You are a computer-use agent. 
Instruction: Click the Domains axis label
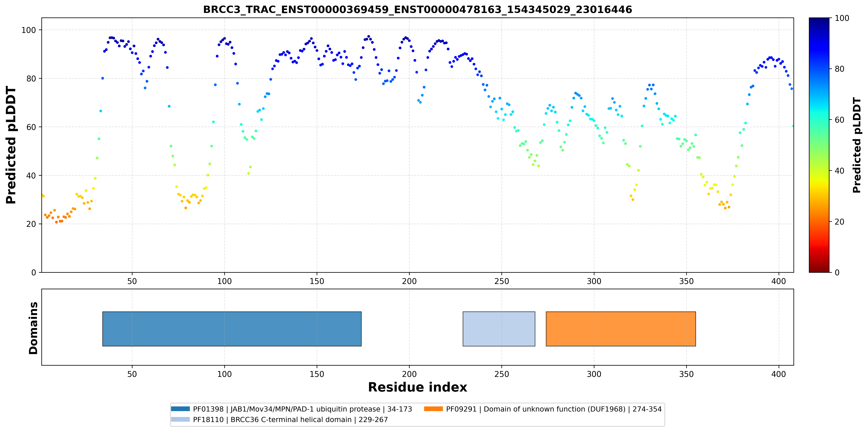tap(33, 328)
